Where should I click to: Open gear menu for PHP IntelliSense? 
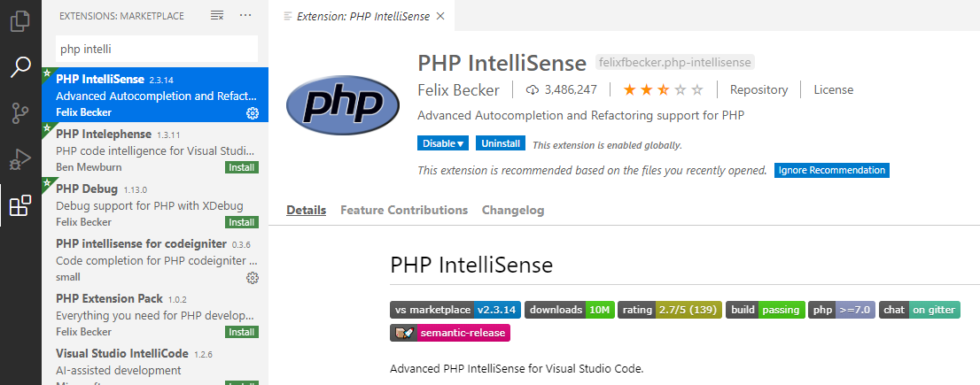(x=253, y=113)
